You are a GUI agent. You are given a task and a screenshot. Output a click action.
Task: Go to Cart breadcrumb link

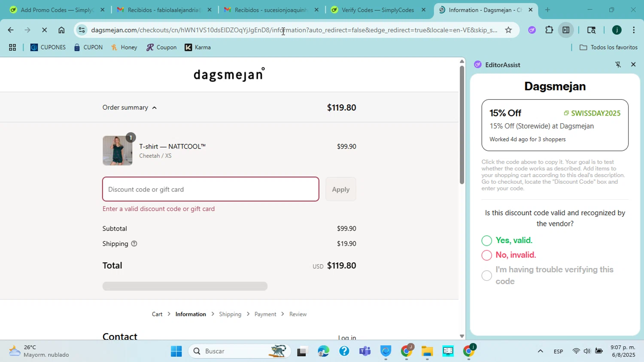(x=157, y=314)
